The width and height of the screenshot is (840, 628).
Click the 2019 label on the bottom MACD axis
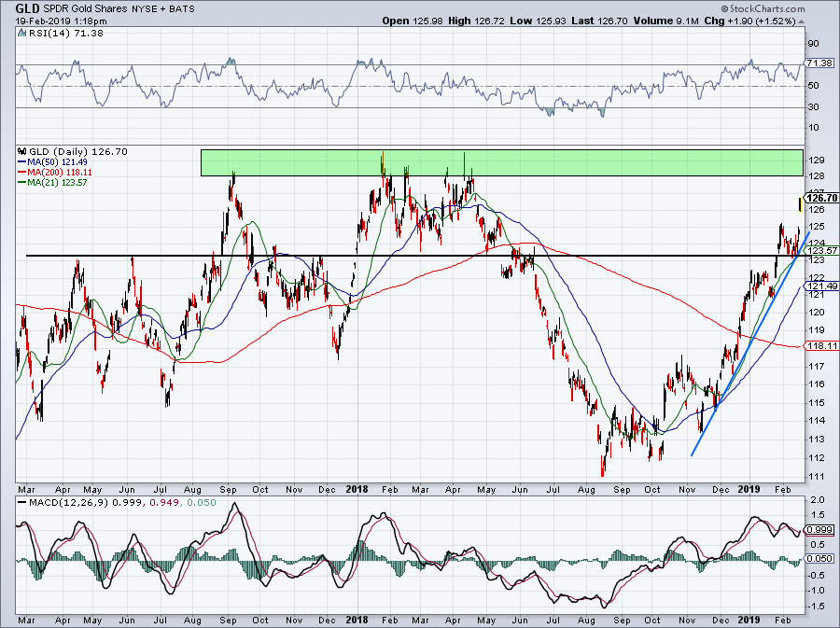click(x=749, y=620)
